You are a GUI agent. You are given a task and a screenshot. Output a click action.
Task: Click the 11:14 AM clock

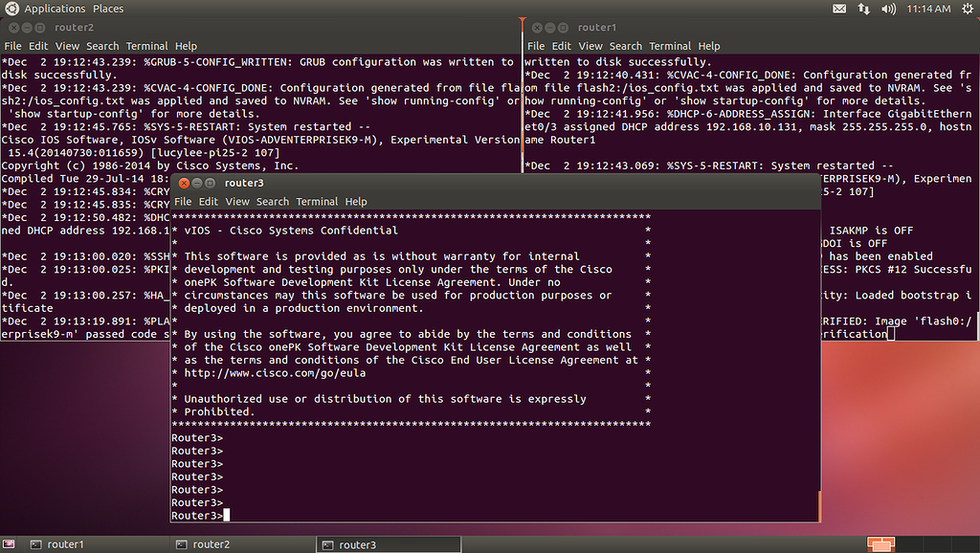coord(928,9)
